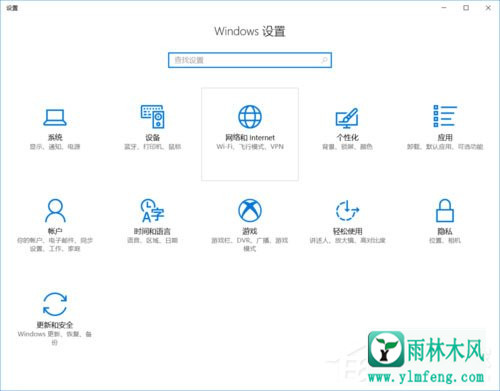Focus the 查找设置 search field
Screen dimensions: 500x391
click(250, 60)
